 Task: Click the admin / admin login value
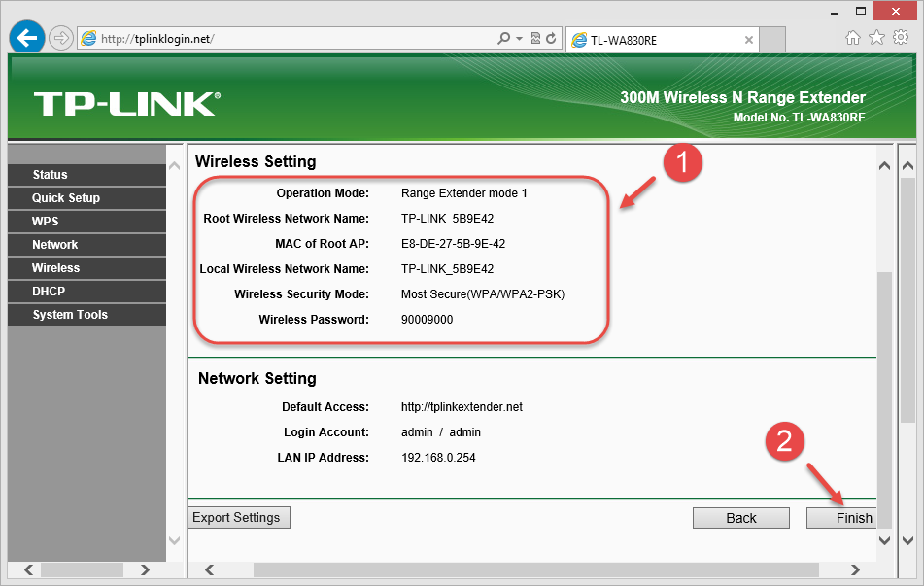coord(441,432)
